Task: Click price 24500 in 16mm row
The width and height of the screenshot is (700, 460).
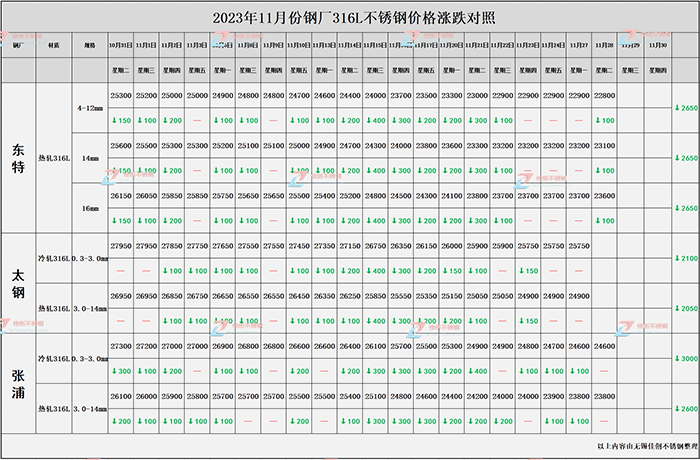Action: coord(401,196)
